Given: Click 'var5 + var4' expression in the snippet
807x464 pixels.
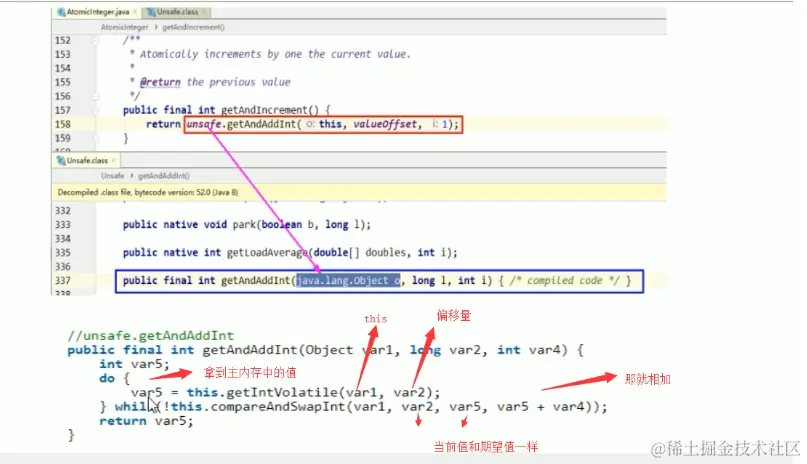Looking at the screenshot, I should tap(540, 407).
